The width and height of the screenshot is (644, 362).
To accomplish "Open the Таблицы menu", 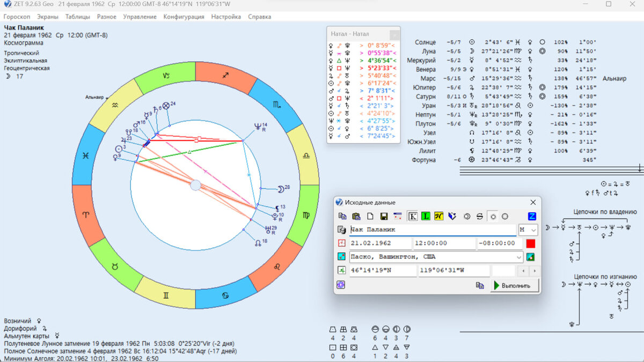I will point(78,17).
